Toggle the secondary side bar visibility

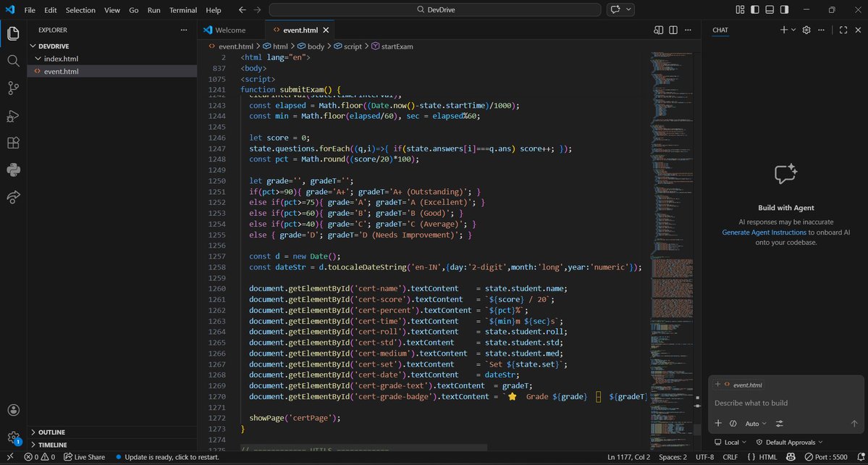click(785, 10)
